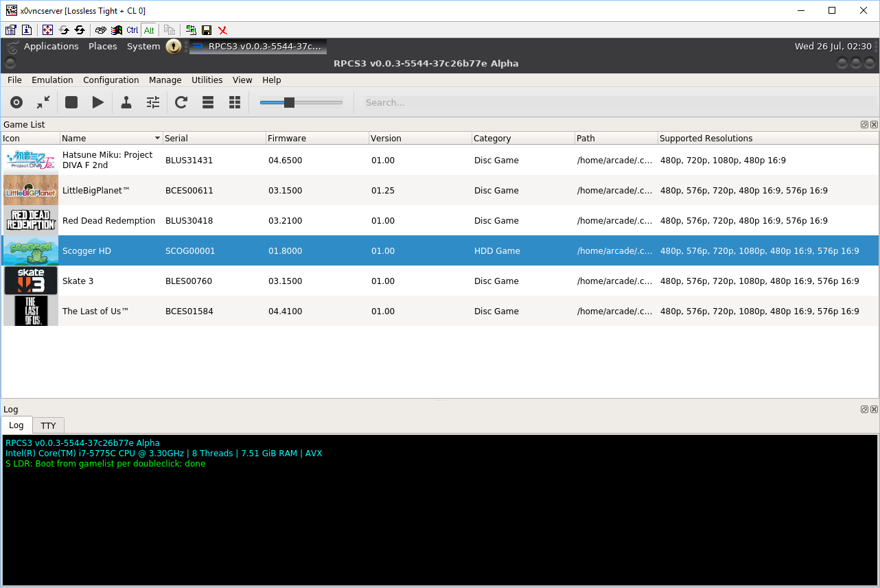Close the Log dock panel
The image size is (880, 588).
coord(874,409)
